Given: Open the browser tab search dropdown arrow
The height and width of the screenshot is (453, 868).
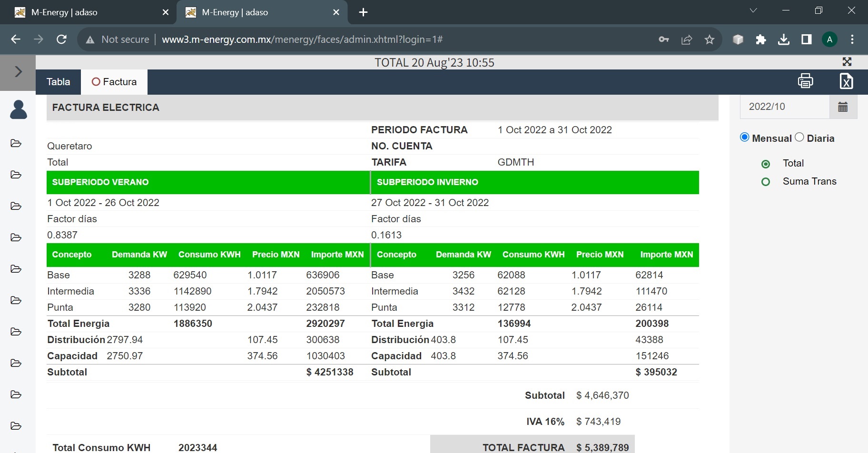Looking at the screenshot, I should [753, 10].
